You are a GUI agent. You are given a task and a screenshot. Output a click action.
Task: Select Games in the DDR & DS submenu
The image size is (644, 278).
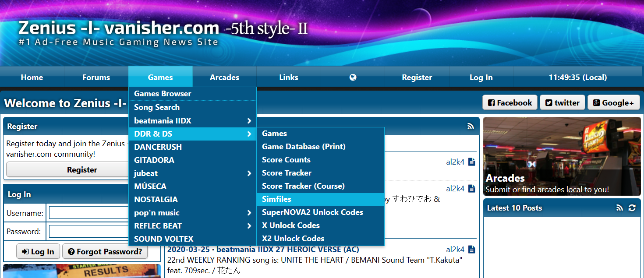coord(320,134)
